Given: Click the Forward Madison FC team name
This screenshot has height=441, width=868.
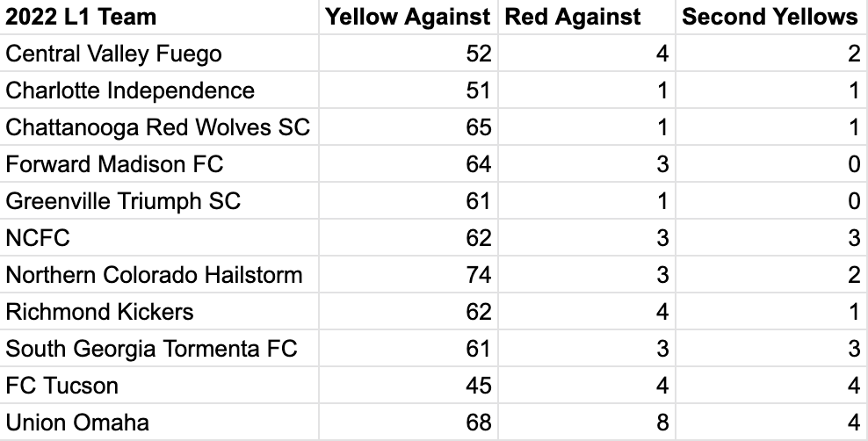Looking at the screenshot, I should click(114, 164).
